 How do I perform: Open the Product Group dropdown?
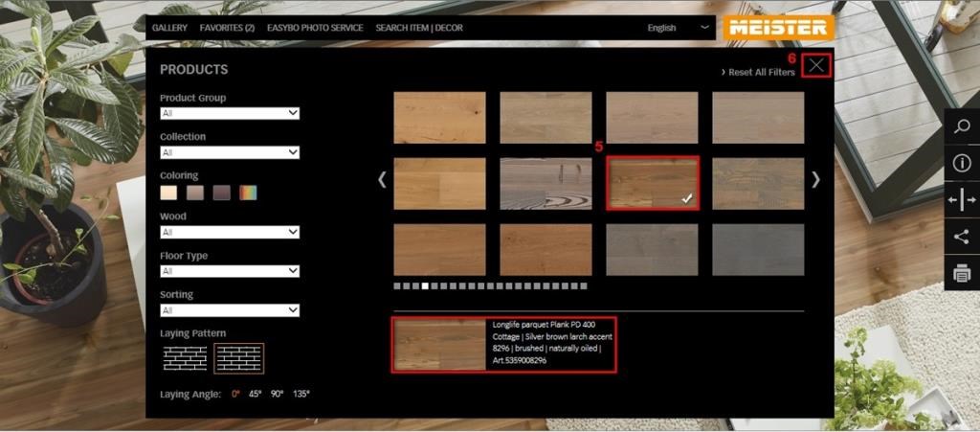pos(230,113)
